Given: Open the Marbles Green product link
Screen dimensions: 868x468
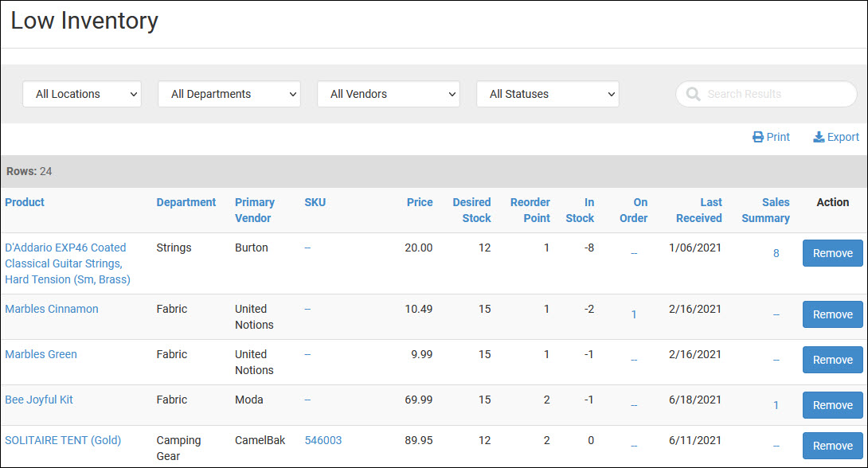Looking at the screenshot, I should (41, 354).
